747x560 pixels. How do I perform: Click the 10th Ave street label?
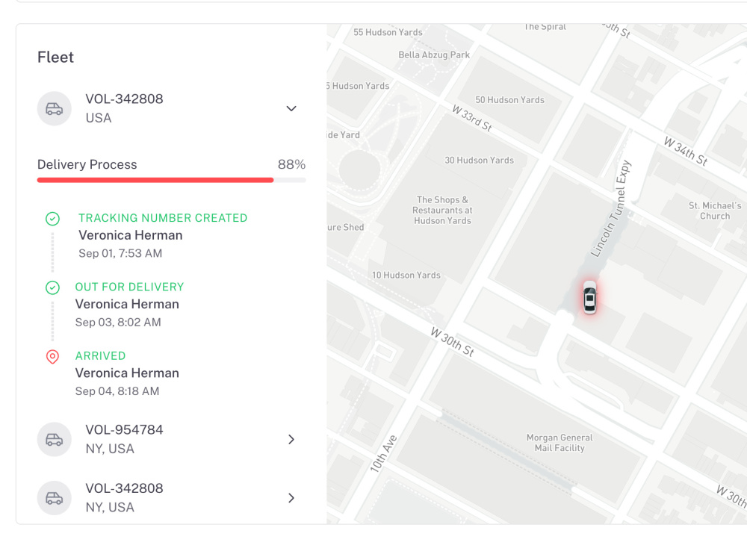click(x=383, y=453)
